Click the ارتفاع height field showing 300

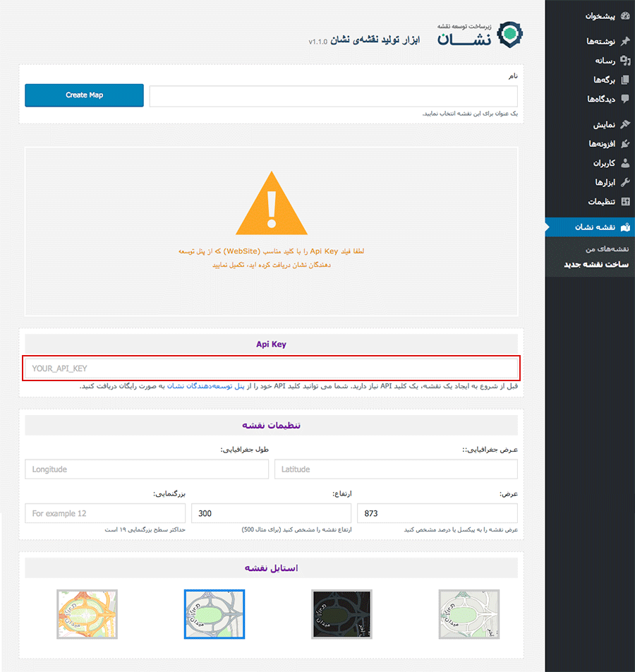pos(271,513)
